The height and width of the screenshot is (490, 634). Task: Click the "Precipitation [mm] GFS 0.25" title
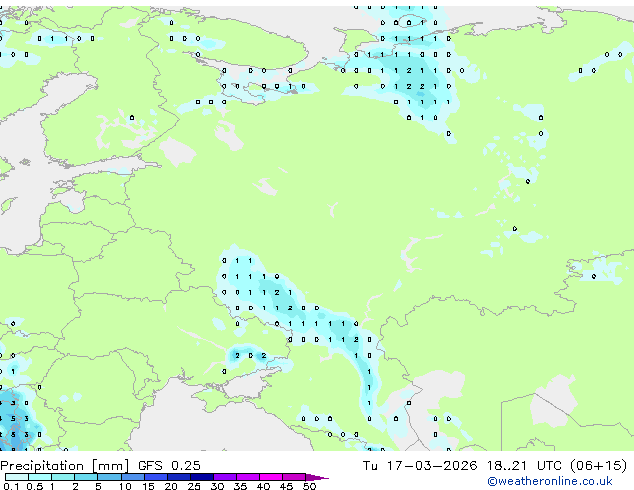(100, 466)
